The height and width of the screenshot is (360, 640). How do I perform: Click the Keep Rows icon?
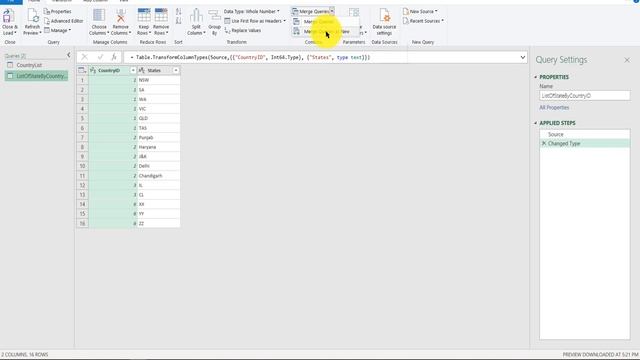[144, 16]
